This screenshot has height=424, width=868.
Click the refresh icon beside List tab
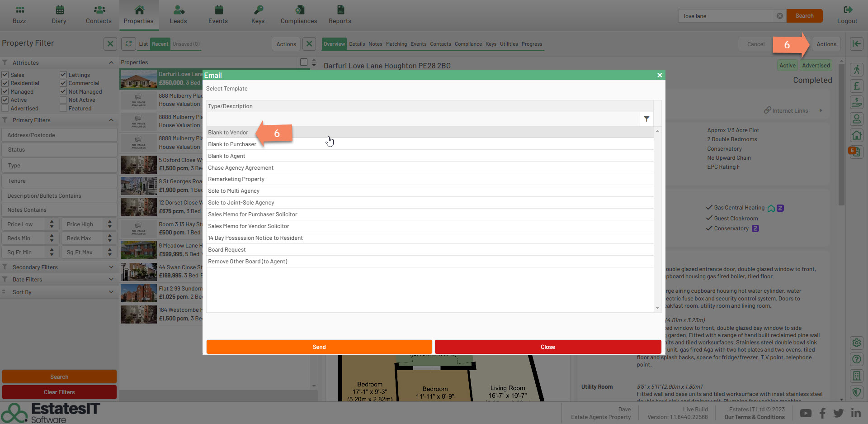click(x=129, y=44)
